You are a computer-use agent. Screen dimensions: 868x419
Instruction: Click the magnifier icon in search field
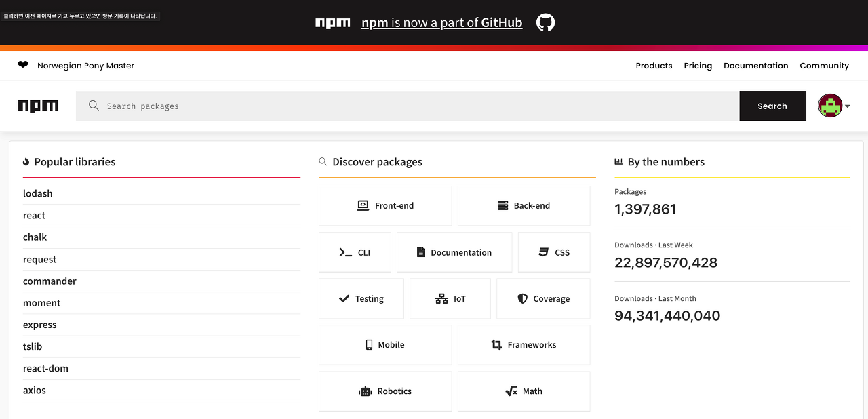click(x=94, y=106)
